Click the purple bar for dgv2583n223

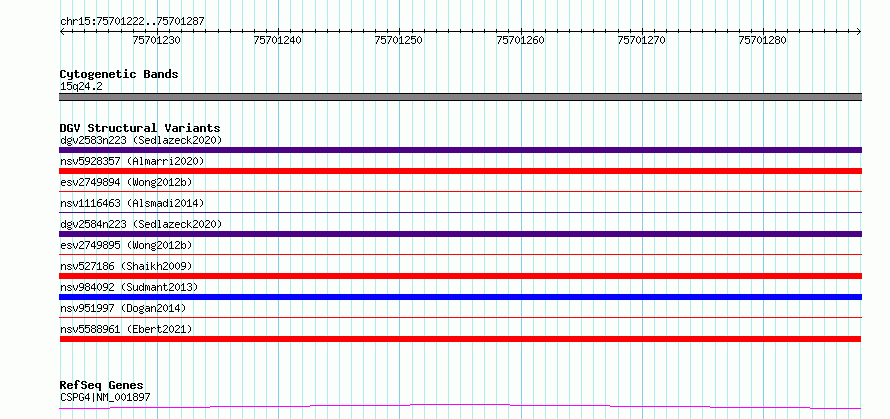[460, 150]
